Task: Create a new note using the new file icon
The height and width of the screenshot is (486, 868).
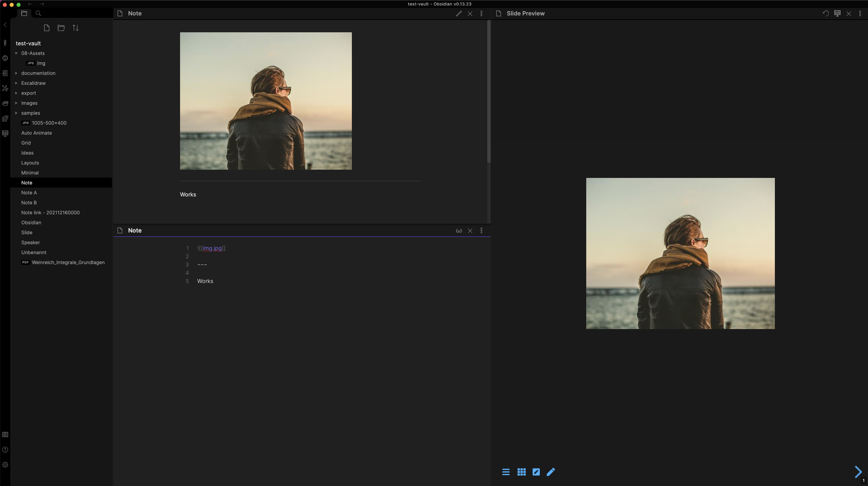Action: 46,28
